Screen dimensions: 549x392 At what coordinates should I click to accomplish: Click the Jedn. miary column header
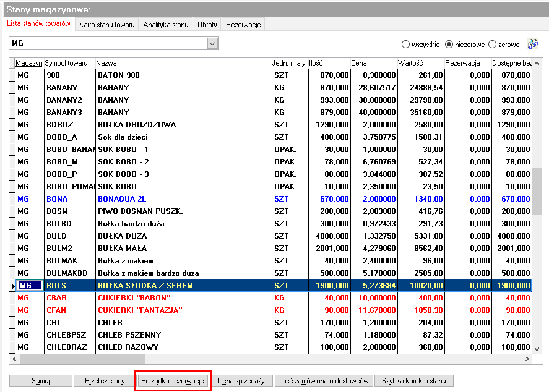coord(290,63)
